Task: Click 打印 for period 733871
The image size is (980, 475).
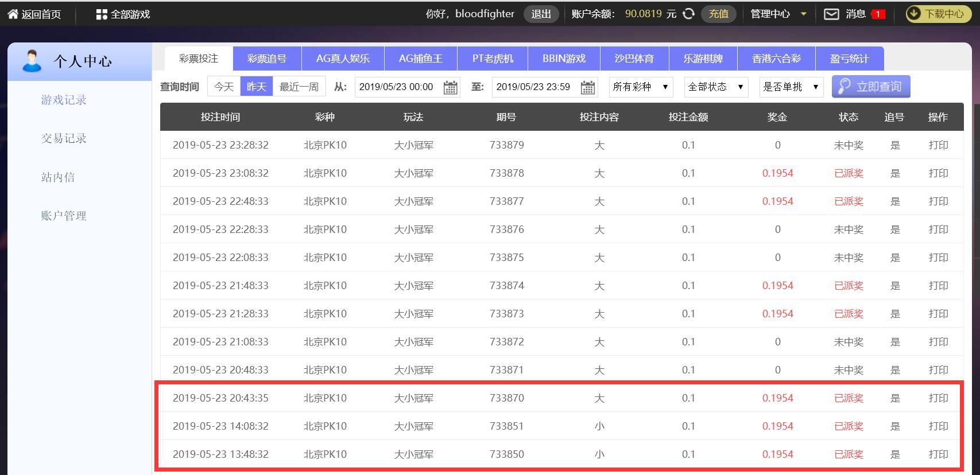Action: pyautogui.click(x=938, y=370)
